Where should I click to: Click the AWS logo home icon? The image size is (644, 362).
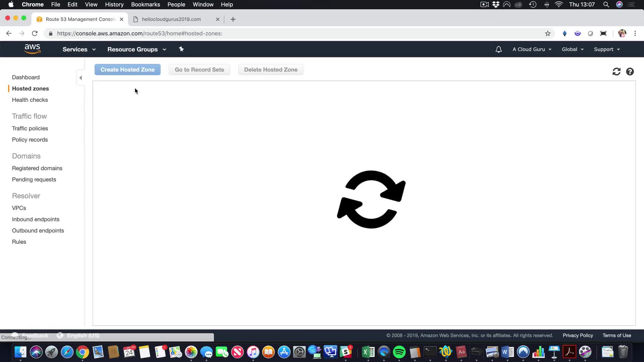click(32, 49)
